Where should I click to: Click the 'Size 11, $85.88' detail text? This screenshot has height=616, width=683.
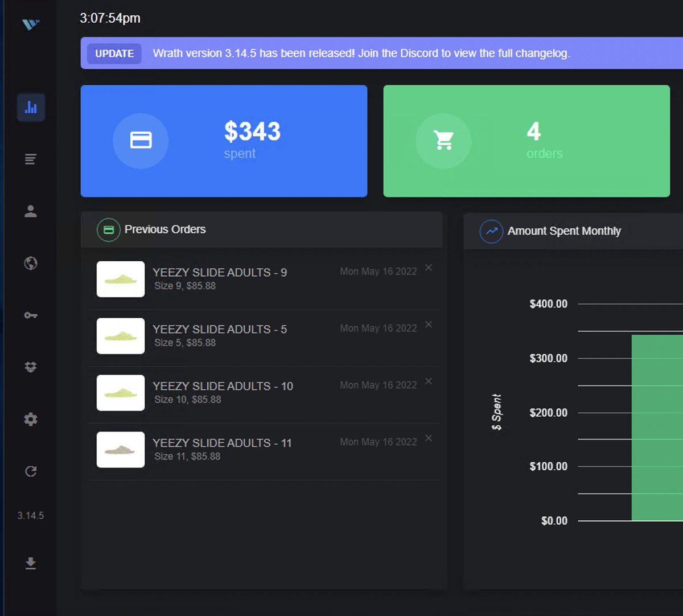click(x=187, y=457)
